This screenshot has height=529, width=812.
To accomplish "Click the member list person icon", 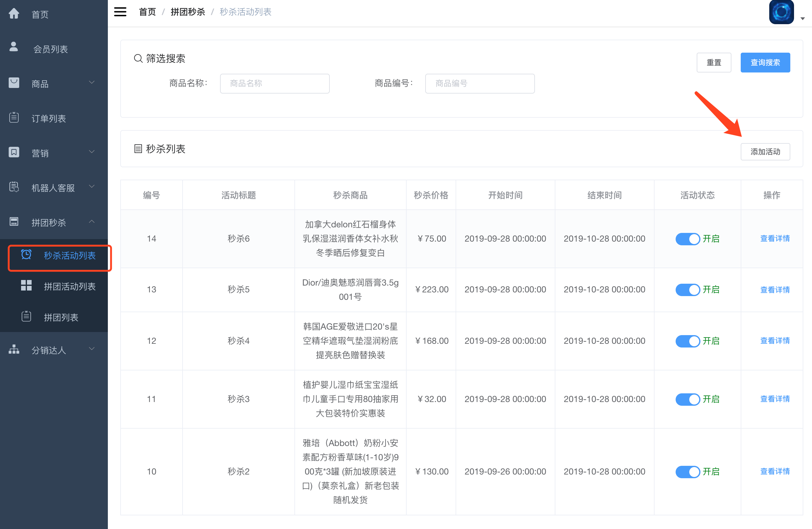I will [14, 47].
